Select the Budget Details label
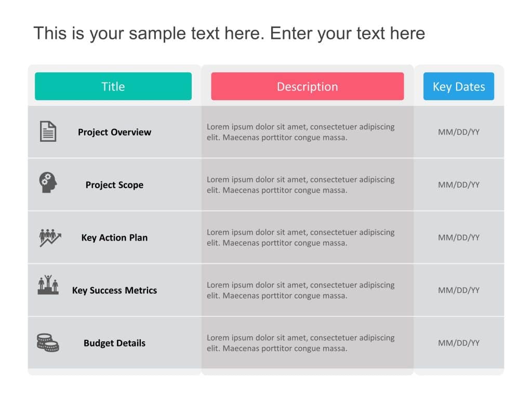The width and height of the screenshot is (532, 399). tap(114, 343)
